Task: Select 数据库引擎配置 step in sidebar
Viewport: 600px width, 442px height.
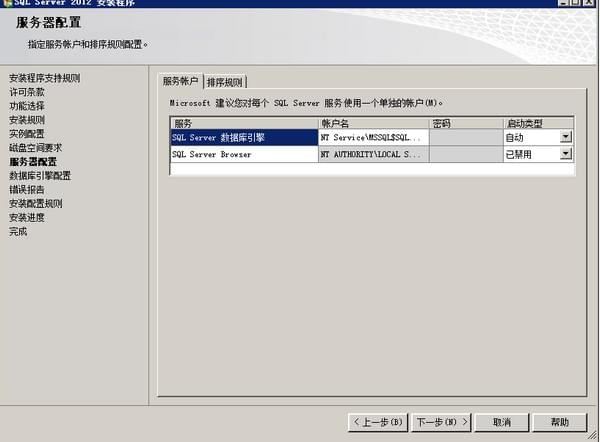Action: click(40, 176)
